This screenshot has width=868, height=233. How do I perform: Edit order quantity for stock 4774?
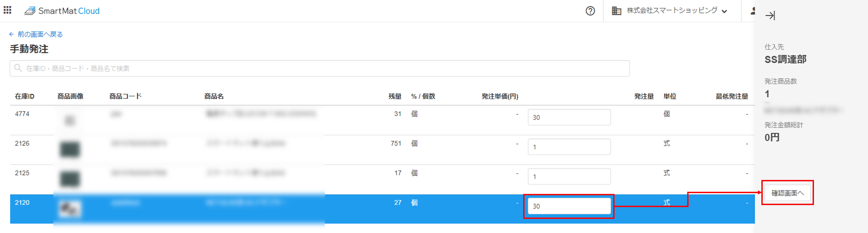pos(569,117)
